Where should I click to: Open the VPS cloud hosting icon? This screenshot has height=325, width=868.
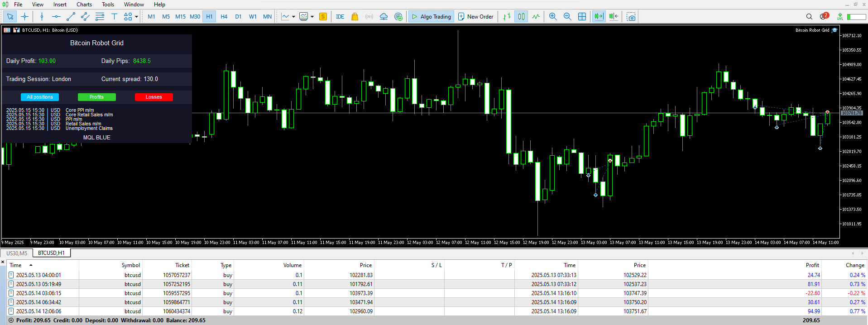click(x=384, y=17)
